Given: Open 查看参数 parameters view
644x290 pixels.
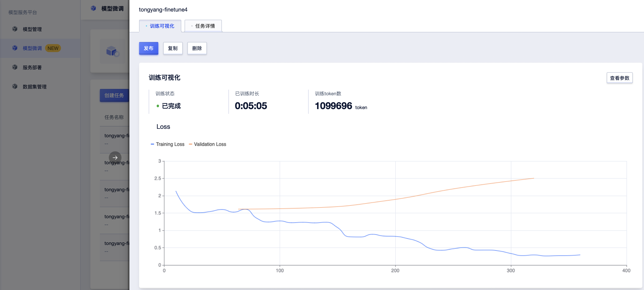Looking at the screenshot, I should 620,78.
